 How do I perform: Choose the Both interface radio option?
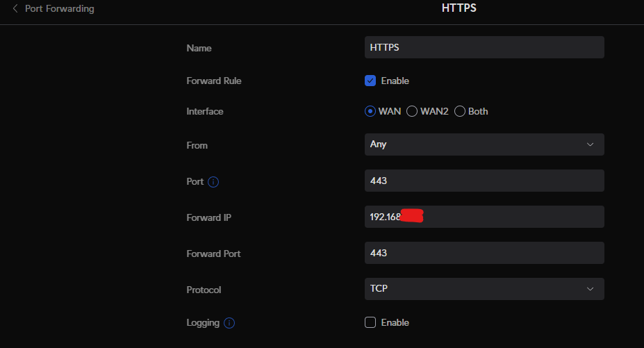point(460,111)
